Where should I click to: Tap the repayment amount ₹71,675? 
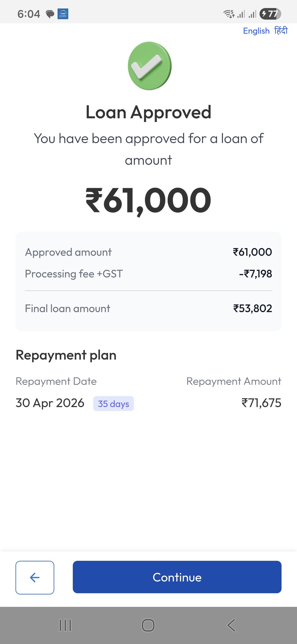[x=261, y=403]
